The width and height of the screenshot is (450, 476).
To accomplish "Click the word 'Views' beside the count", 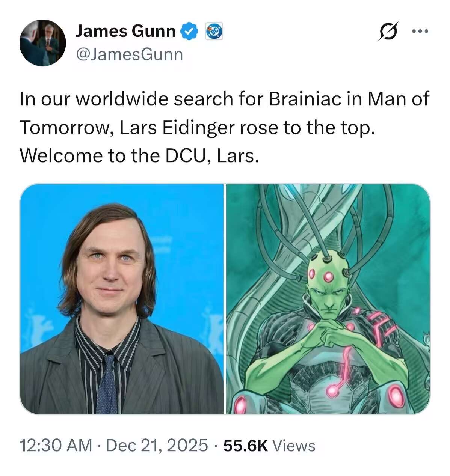I will pos(294,446).
